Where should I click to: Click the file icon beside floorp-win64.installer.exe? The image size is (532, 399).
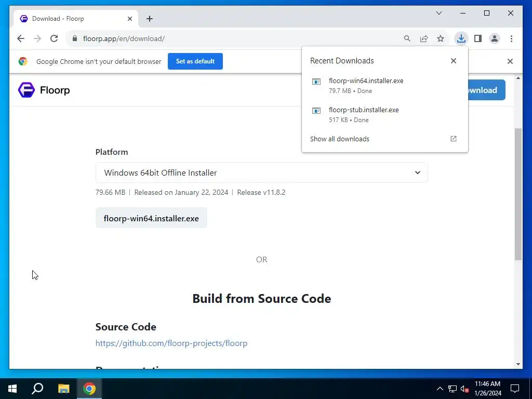coord(316,82)
